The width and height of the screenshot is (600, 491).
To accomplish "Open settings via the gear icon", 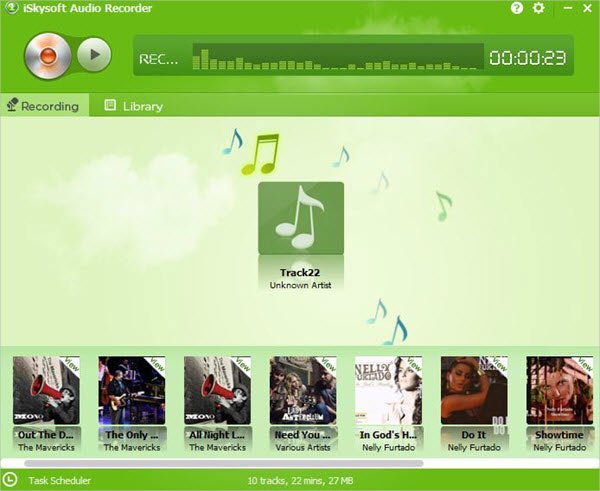I will click(x=538, y=8).
